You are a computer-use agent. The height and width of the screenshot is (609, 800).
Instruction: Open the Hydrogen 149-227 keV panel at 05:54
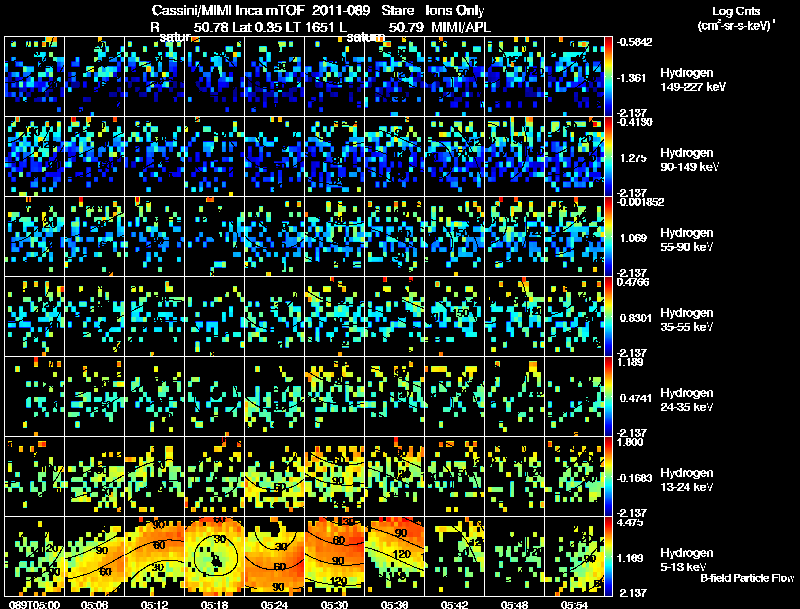574,76
